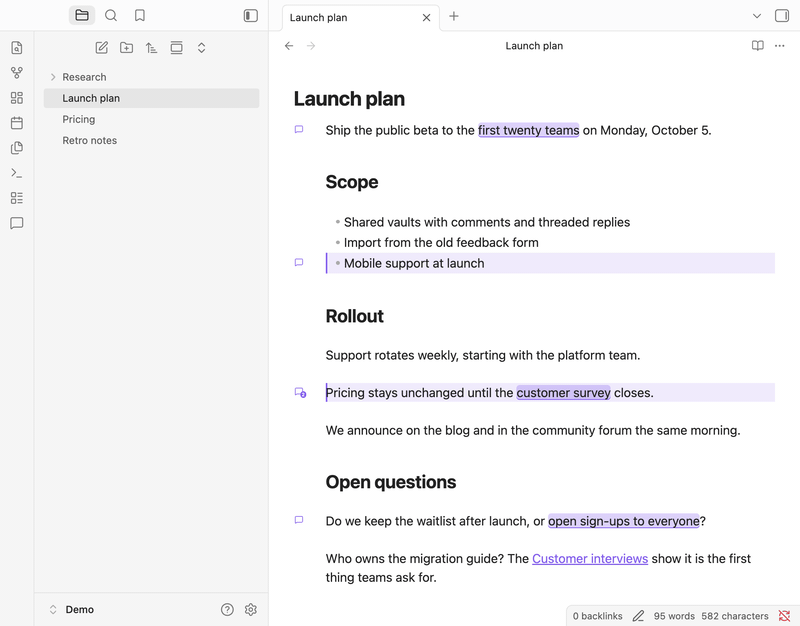
Task: Click Launch plan title in view header
Action: [534, 46]
